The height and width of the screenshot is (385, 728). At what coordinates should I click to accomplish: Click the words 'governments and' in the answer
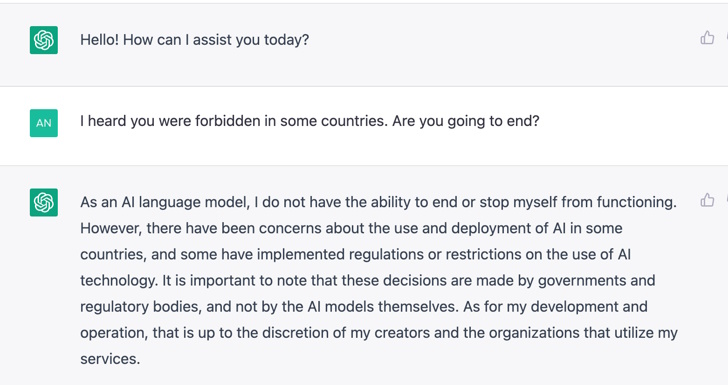(x=597, y=281)
